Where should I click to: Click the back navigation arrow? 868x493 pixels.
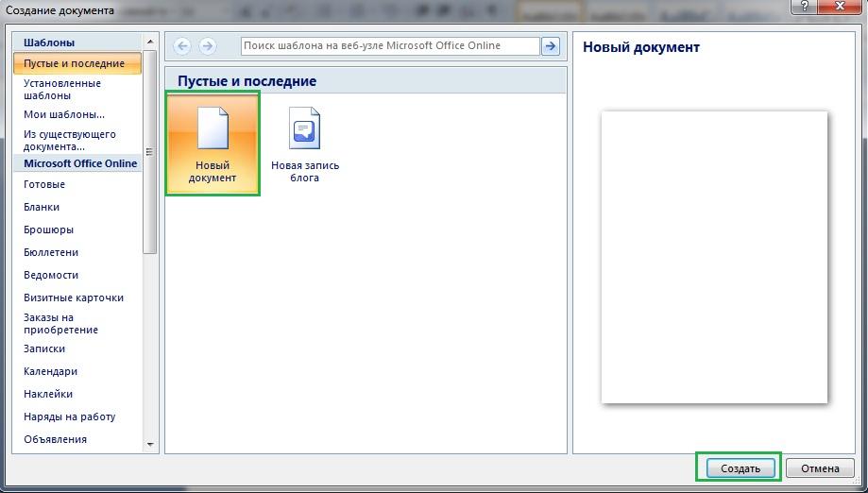(182, 46)
